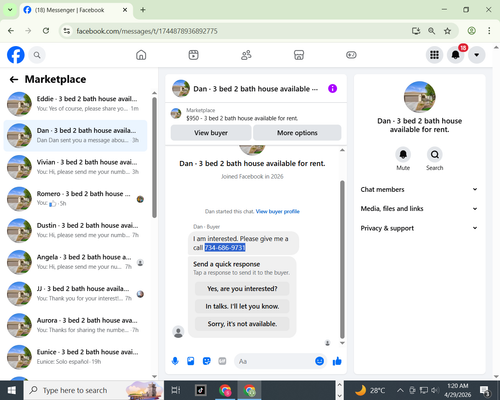
Task: Open the browser zoom magnifier icon
Action: [x=432, y=31]
